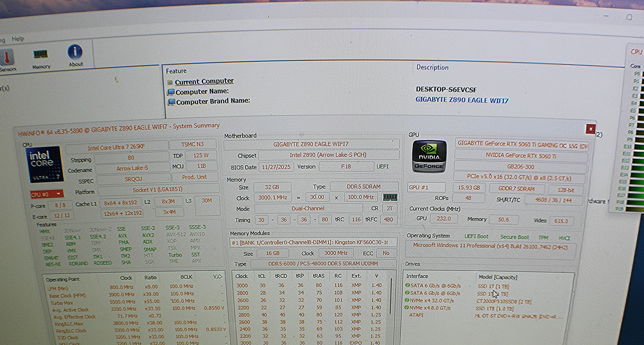Image resolution: width=644 pixels, height=345 pixels.
Task: Select the ATAPI drive row
Action: tap(486, 315)
